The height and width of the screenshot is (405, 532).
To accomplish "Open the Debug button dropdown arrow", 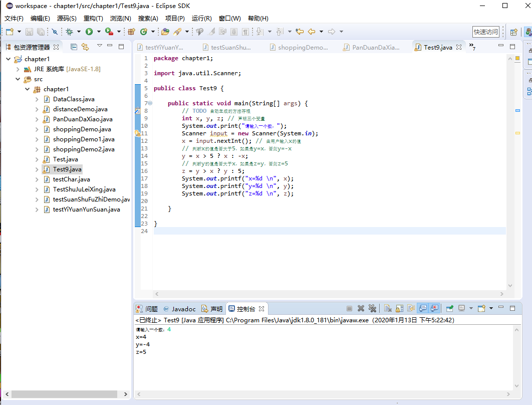I will [x=79, y=32].
